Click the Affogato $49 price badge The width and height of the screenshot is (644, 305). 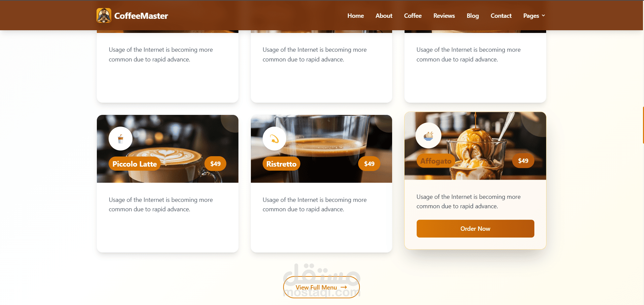523,161
